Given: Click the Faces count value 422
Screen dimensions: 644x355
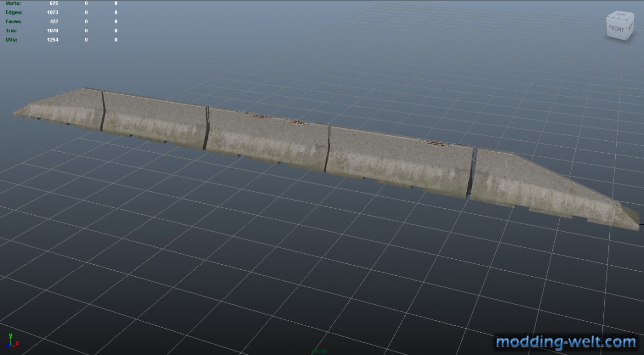Looking at the screenshot, I should click(x=54, y=21).
